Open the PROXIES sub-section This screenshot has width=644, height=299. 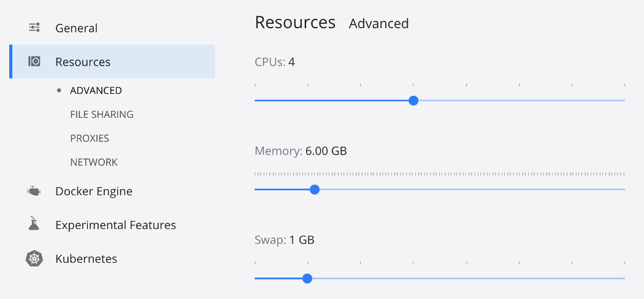coord(90,139)
